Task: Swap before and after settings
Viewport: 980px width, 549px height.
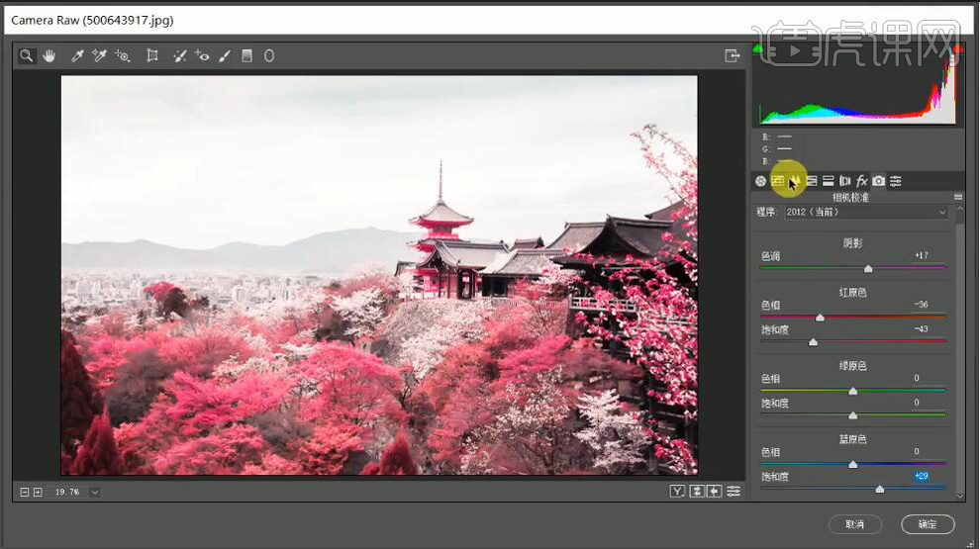Action: click(696, 492)
